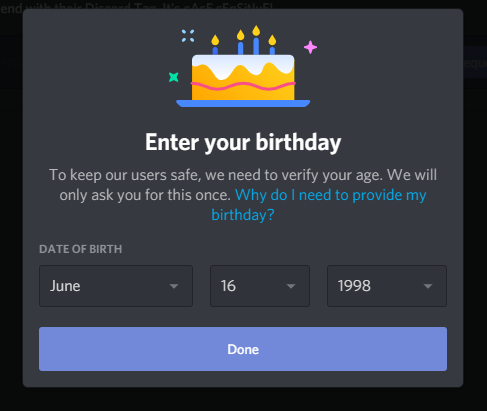487x411 pixels.
Task: Click the pink sparkle star icon
Action: point(310,47)
